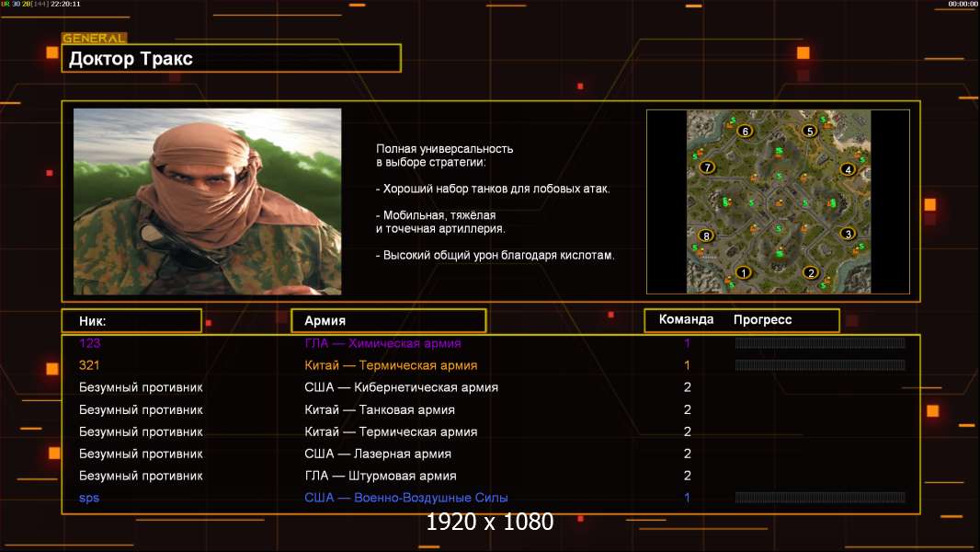The width and height of the screenshot is (980, 552).
Task: Select start position marker 2 on map
Action: (811, 272)
